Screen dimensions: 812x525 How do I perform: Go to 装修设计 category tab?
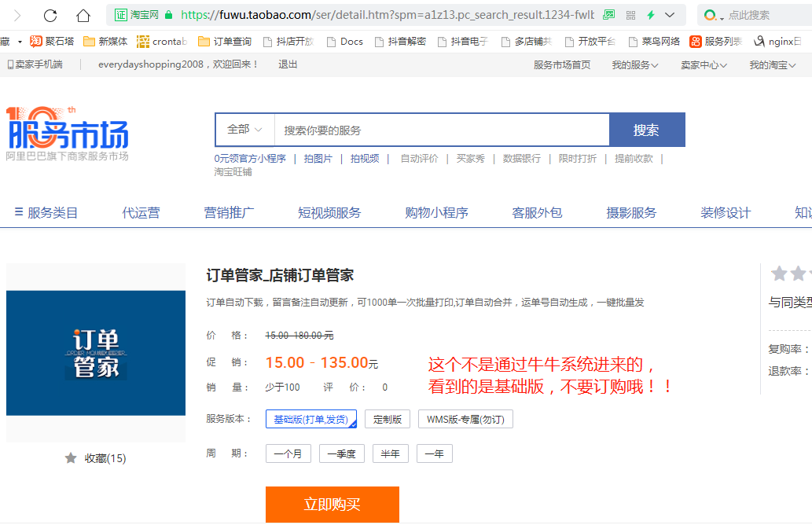(x=726, y=212)
